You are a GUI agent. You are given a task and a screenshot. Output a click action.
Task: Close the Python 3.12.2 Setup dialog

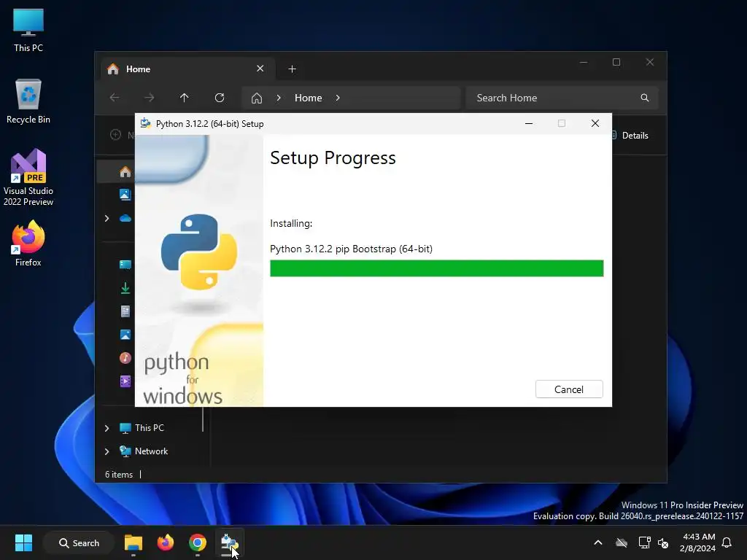(x=595, y=123)
